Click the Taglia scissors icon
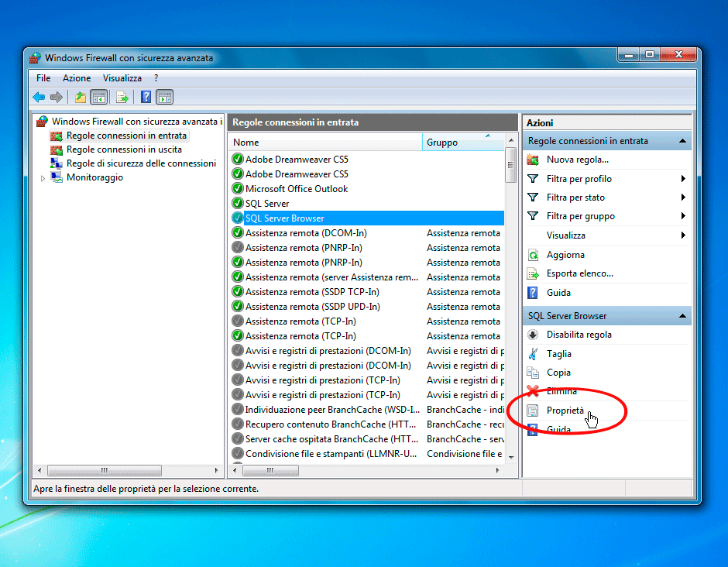Viewport: 728px width, 567px height. pos(533,354)
